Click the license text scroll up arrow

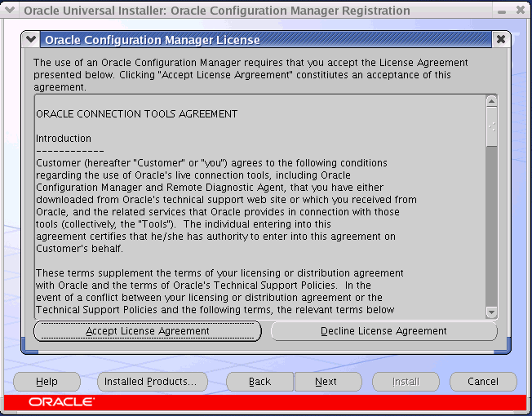[x=491, y=101]
